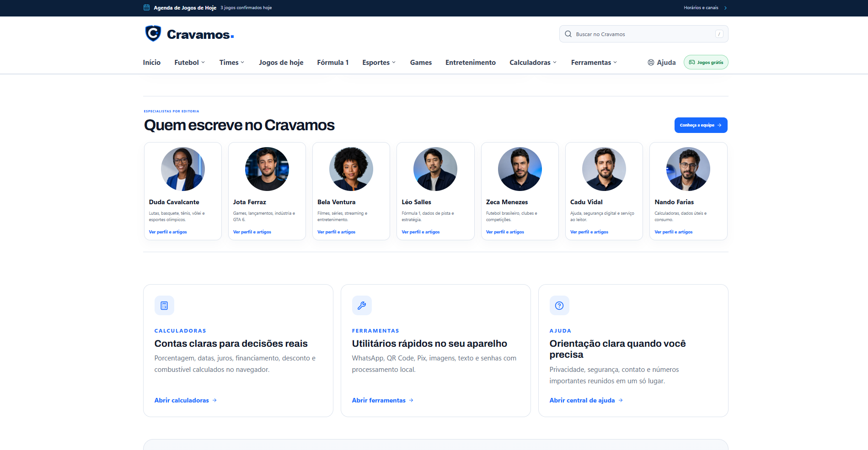Screen dimensions: 868x450
Task: Open the Entretenimento section
Action: 471,63
